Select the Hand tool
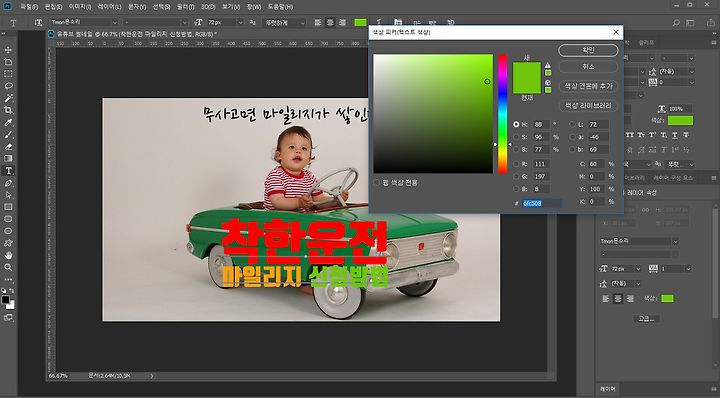Screen dimensions: 720x398 [8, 255]
